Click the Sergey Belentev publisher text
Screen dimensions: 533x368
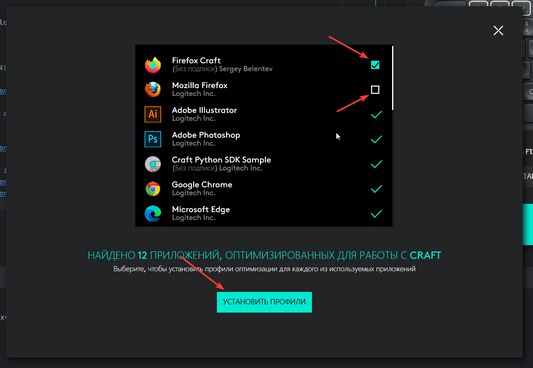(x=245, y=69)
